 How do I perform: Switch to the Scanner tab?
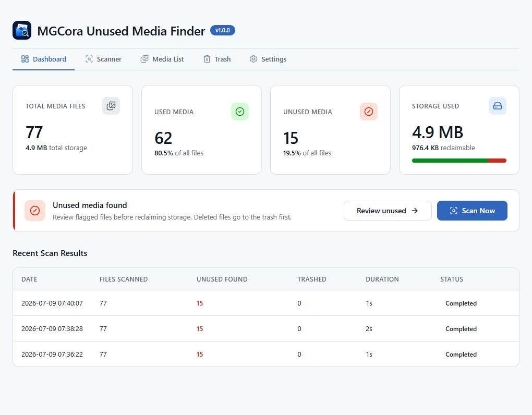click(x=103, y=59)
